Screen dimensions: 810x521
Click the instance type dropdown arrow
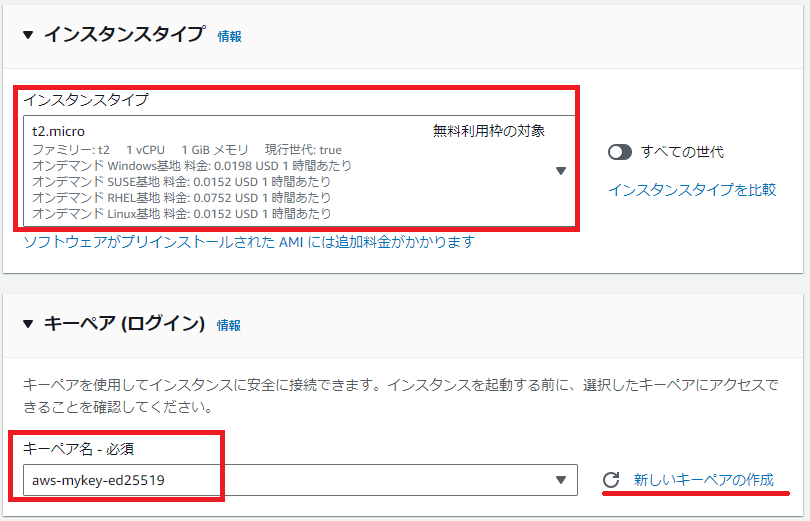click(x=561, y=171)
